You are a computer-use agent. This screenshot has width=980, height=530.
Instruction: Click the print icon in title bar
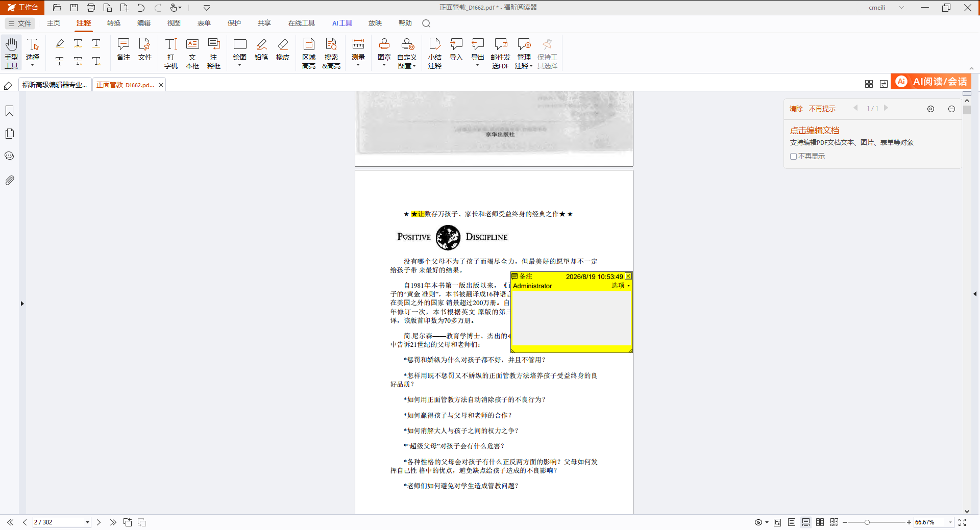tap(91, 8)
